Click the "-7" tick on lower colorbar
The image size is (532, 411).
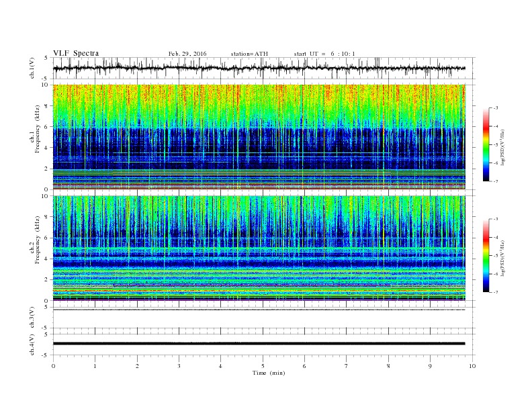click(x=496, y=292)
